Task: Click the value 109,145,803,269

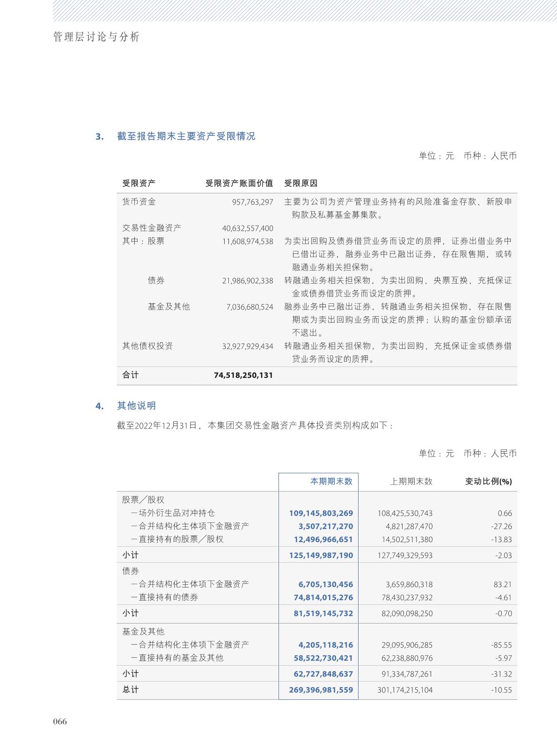Action: pyautogui.click(x=321, y=514)
